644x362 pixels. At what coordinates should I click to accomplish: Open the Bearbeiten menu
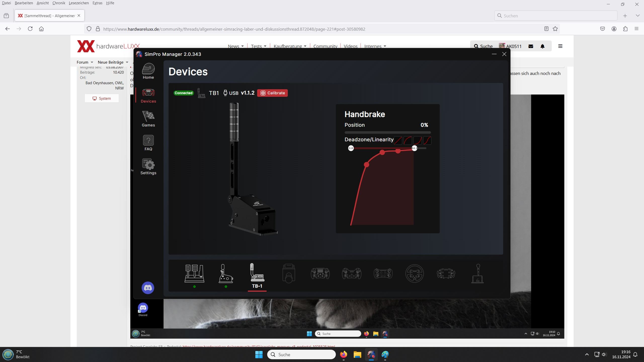[24, 3]
